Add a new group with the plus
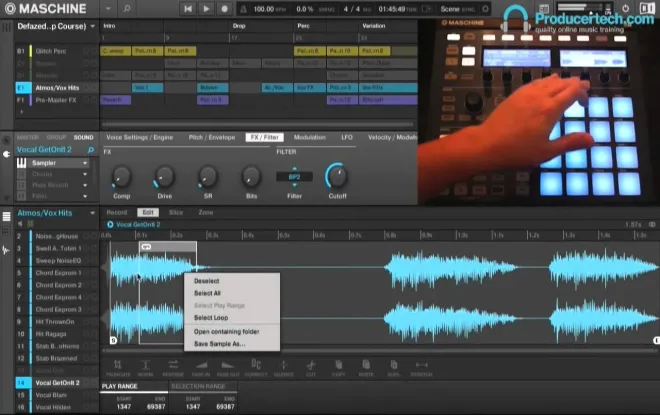This screenshot has width=660, height=415. [x=21, y=112]
